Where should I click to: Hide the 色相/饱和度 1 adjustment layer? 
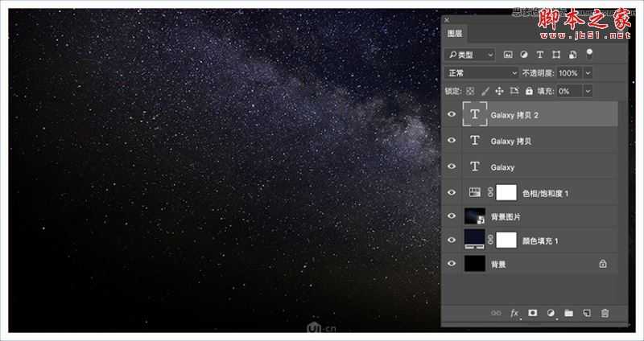click(452, 192)
